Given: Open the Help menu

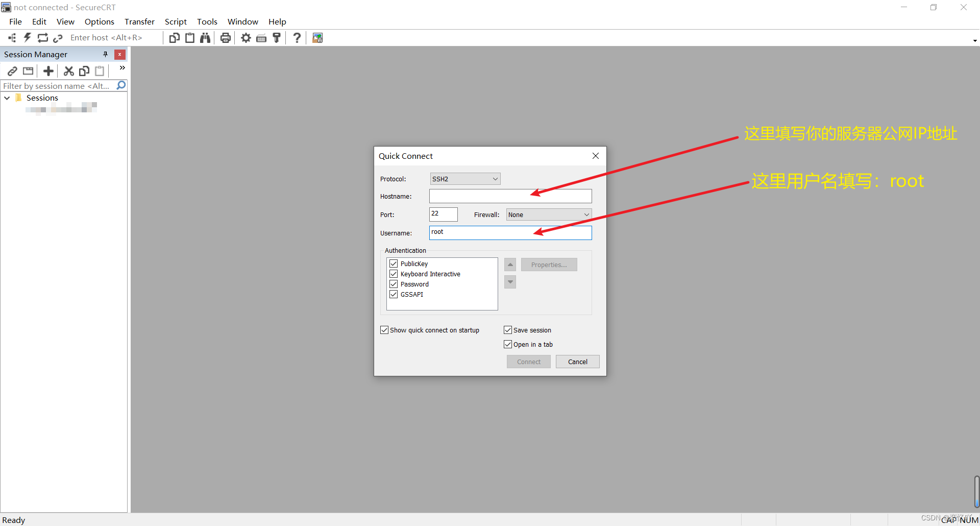Looking at the screenshot, I should click(x=277, y=21).
